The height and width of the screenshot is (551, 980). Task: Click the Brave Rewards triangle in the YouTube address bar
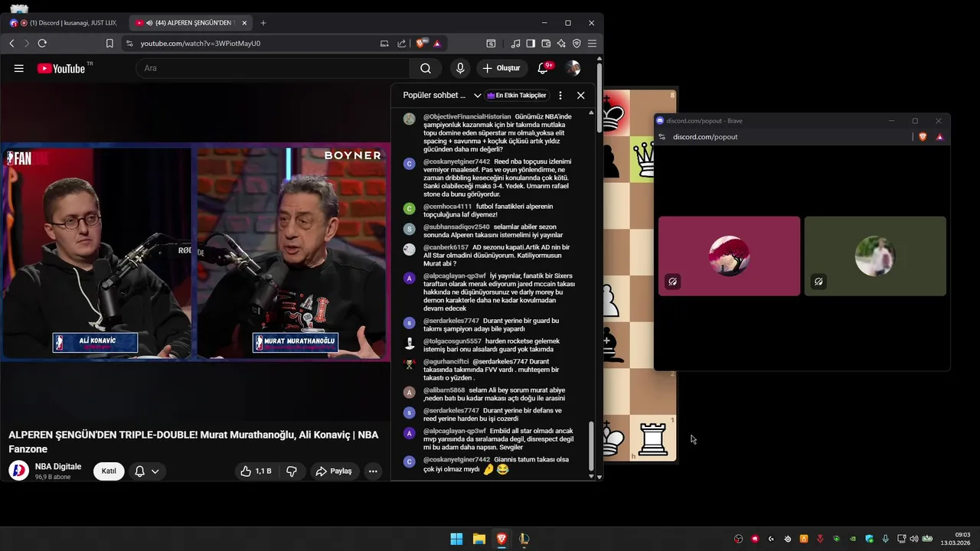(437, 44)
